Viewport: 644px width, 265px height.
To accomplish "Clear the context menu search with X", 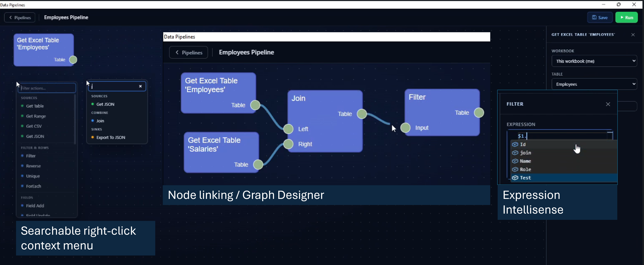I will pyautogui.click(x=140, y=86).
